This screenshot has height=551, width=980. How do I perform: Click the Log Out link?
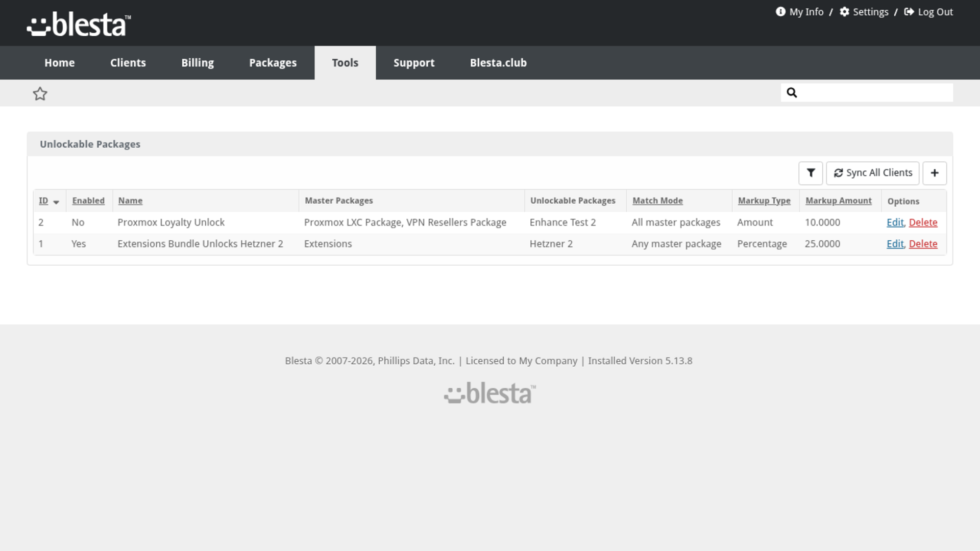pos(928,12)
